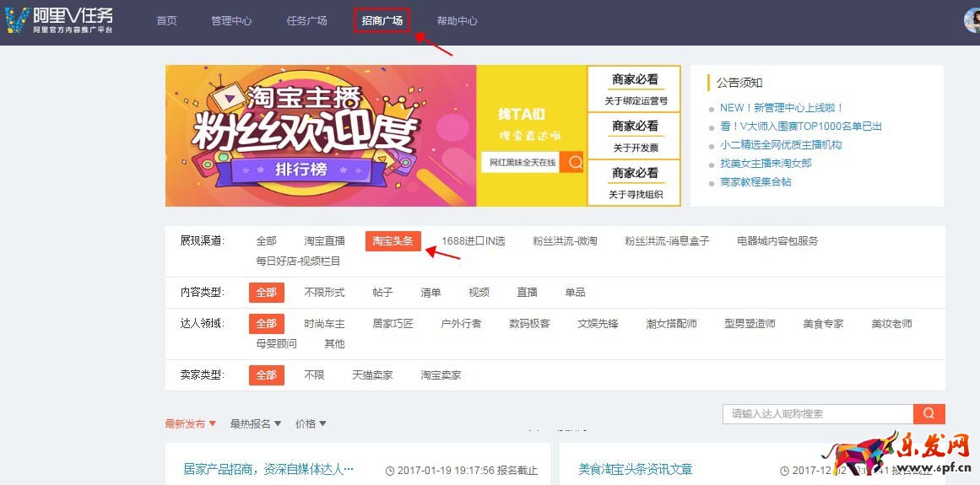Open notice 看！V大师入围赛TOP1000名单已出
Image resolution: width=980 pixels, height=485 pixels.
coord(800,126)
